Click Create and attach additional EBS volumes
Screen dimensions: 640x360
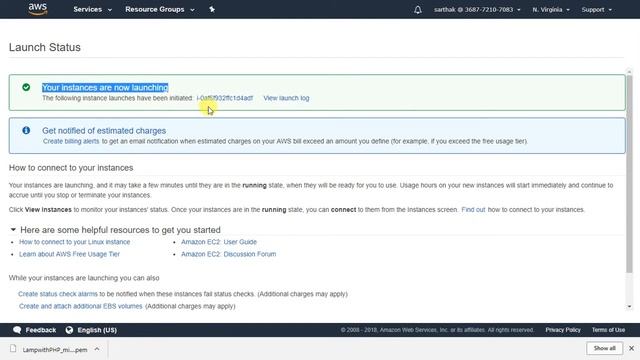coord(80,306)
